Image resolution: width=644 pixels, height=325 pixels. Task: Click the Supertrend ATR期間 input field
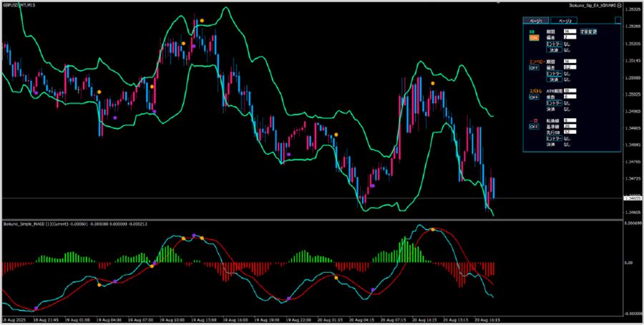point(570,90)
